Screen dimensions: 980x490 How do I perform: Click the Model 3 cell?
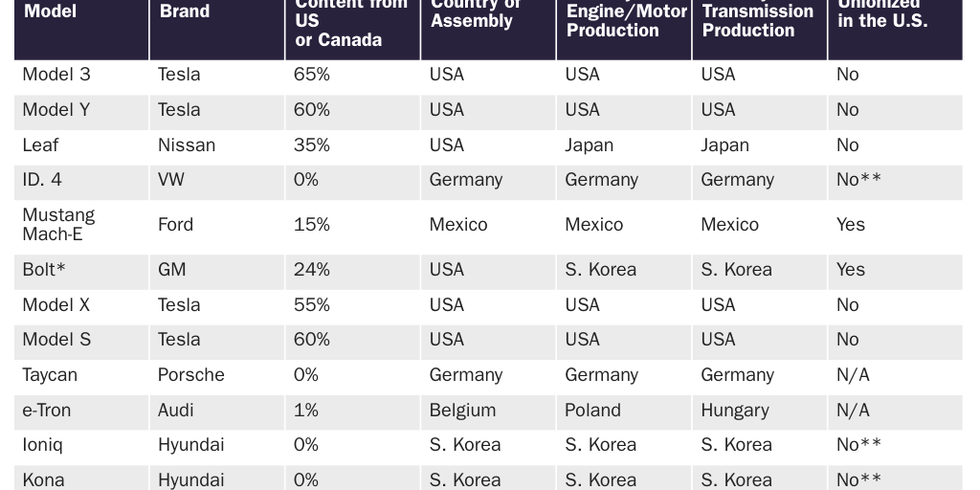(x=56, y=75)
